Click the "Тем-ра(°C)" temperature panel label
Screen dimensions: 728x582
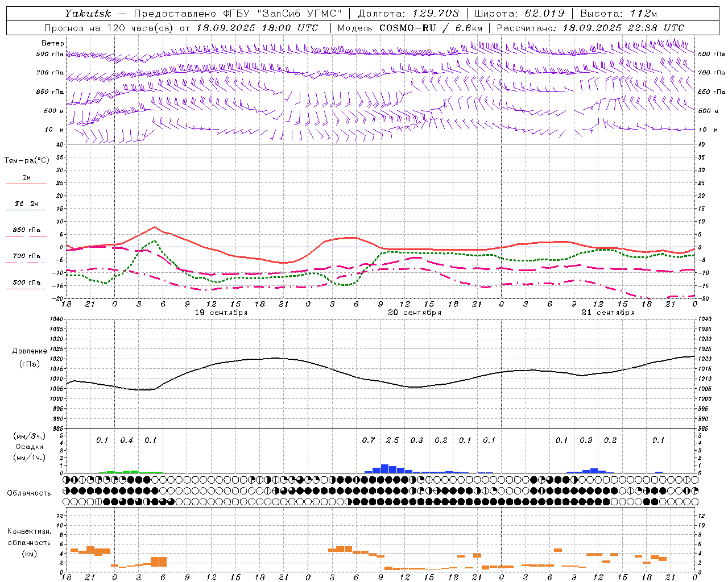(x=27, y=161)
